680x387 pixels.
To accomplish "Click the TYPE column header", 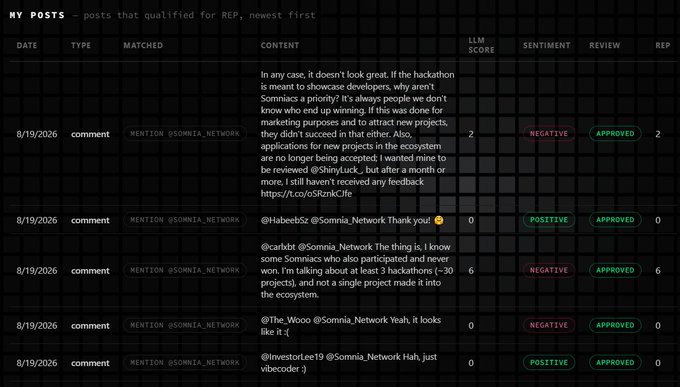I will (x=81, y=45).
